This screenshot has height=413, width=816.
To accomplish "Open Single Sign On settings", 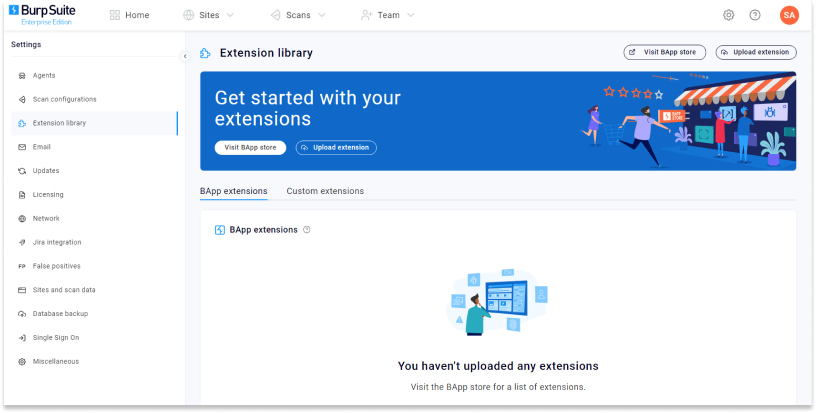I will (x=94, y=338).
